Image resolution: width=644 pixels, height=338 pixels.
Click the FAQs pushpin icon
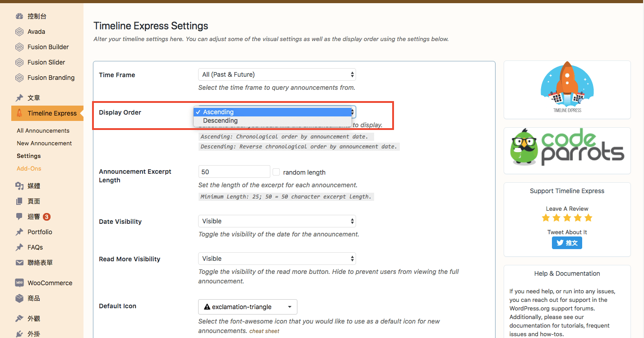19,247
